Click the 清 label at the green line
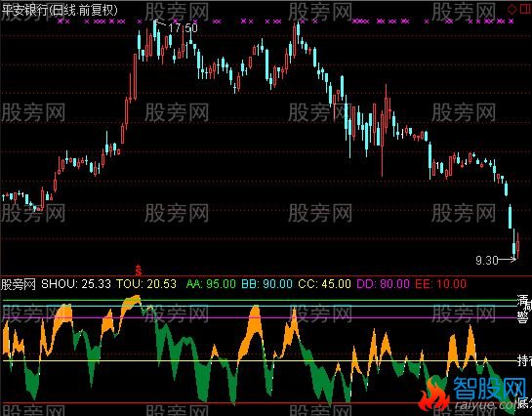Viewport: 532px width, 416px height. [522, 301]
